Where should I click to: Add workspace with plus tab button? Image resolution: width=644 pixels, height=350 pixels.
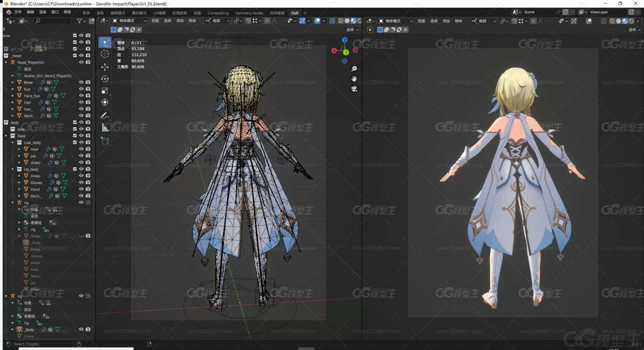[x=305, y=13]
